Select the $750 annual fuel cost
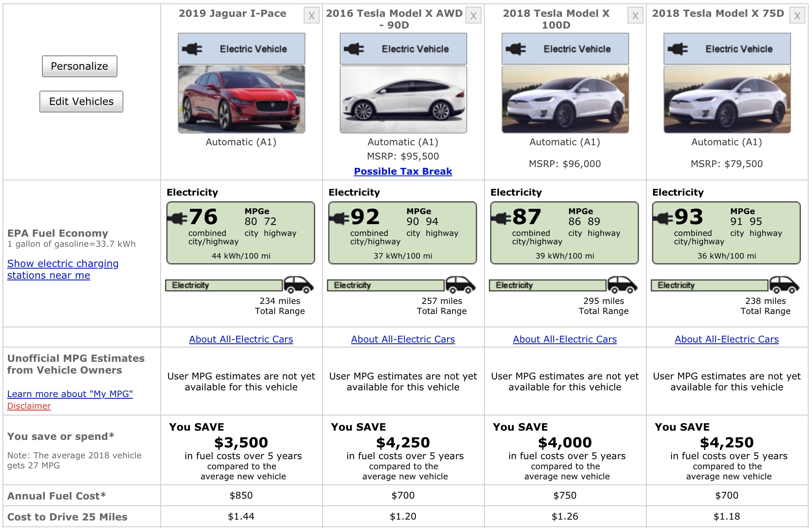This screenshot has width=812, height=528. click(x=565, y=495)
